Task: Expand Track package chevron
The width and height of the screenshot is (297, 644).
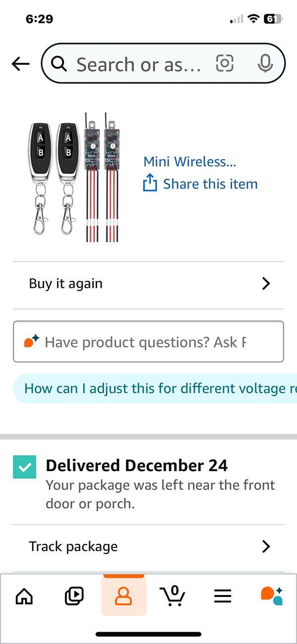Action: coord(266,546)
